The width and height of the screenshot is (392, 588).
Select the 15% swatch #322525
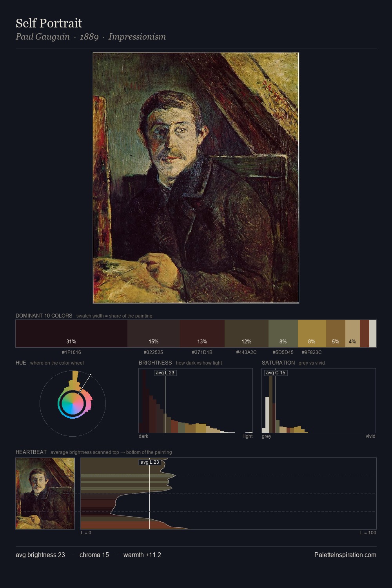pos(154,334)
